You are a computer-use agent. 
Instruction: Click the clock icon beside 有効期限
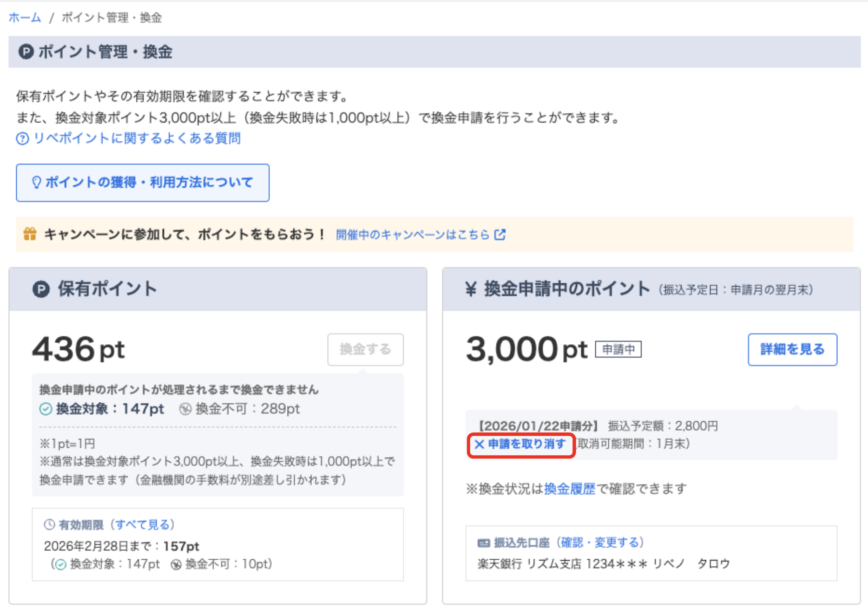point(49,525)
